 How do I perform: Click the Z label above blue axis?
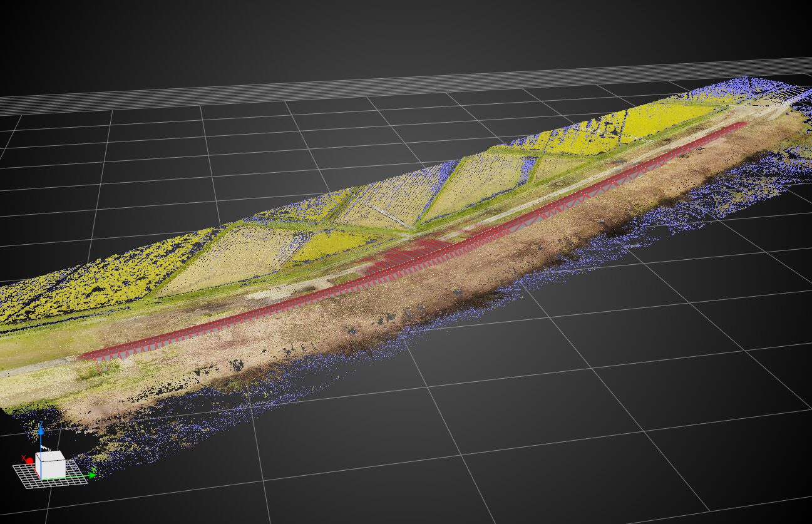click(x=41, y=424)
